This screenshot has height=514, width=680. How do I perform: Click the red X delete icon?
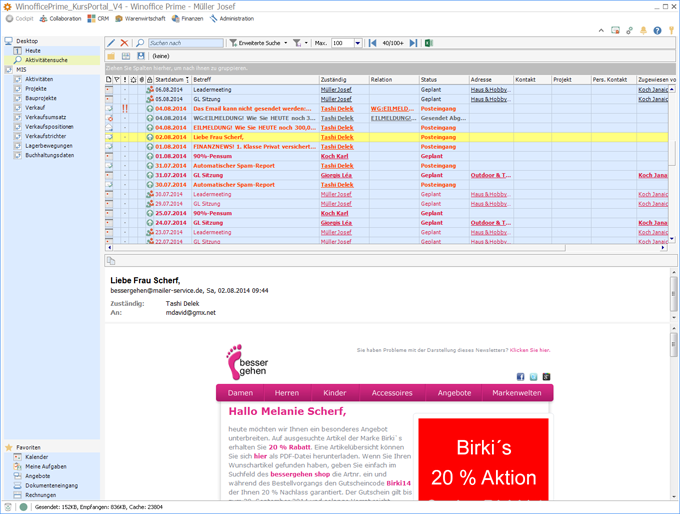click(x=124, y=43)
